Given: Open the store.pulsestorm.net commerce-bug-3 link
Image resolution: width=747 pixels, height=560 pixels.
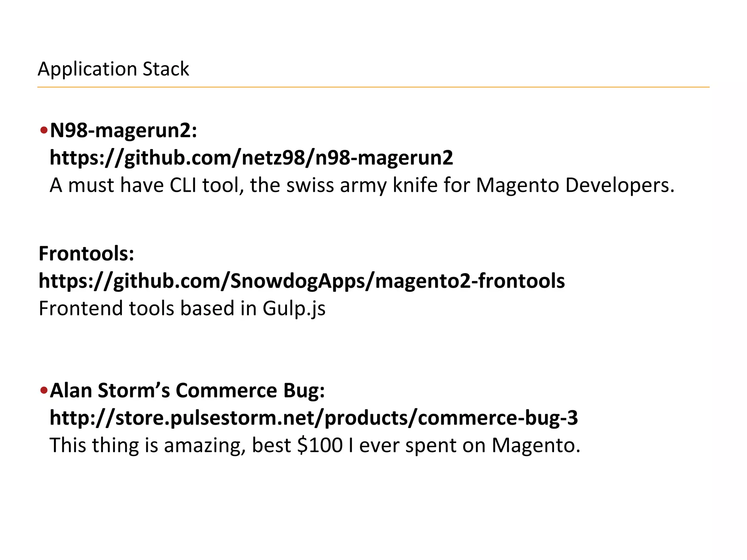Looking at the screenshot, I should 314,418.
